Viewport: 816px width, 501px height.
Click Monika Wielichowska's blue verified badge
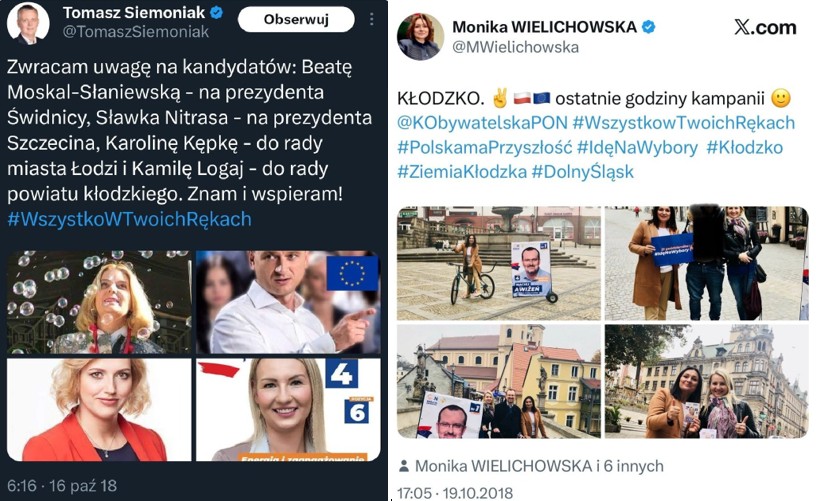coord(648,27)
